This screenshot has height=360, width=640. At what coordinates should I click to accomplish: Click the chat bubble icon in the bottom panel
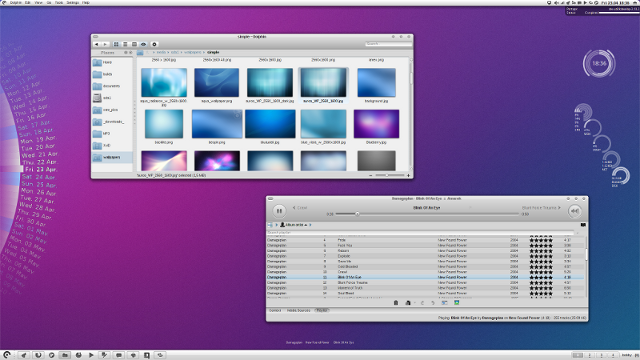pyautogui.click(x=119, y=355)
